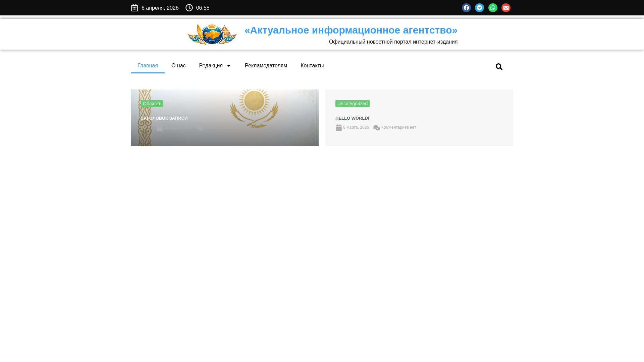Open the ЗАГОЛОВОК ЗАПИСИ post title

tap(164, 118)
